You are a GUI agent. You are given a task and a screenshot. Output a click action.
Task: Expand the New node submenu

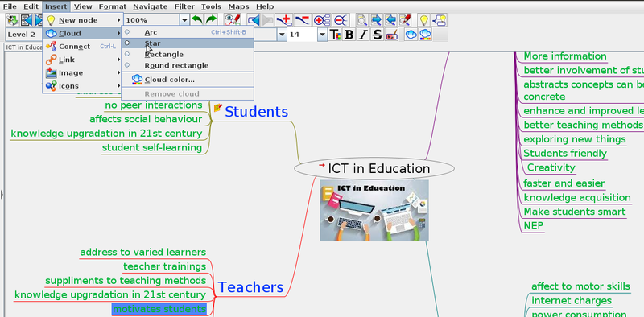(x=83, y=20)
